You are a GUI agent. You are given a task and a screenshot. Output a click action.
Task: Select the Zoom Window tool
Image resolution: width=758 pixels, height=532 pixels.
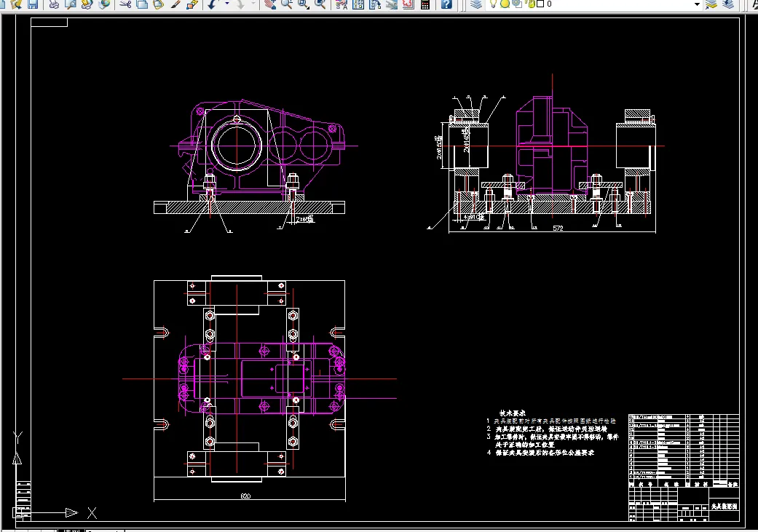303,4
